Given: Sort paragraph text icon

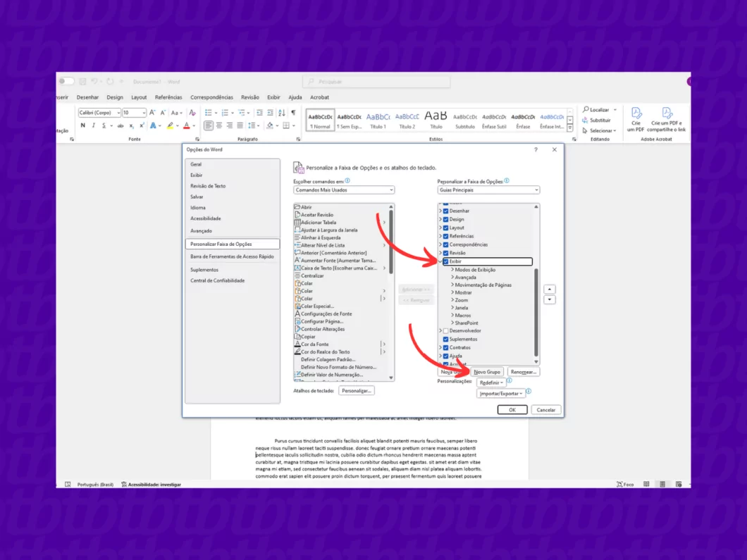Looking at the screenshot, I should (x=282, y=113).
